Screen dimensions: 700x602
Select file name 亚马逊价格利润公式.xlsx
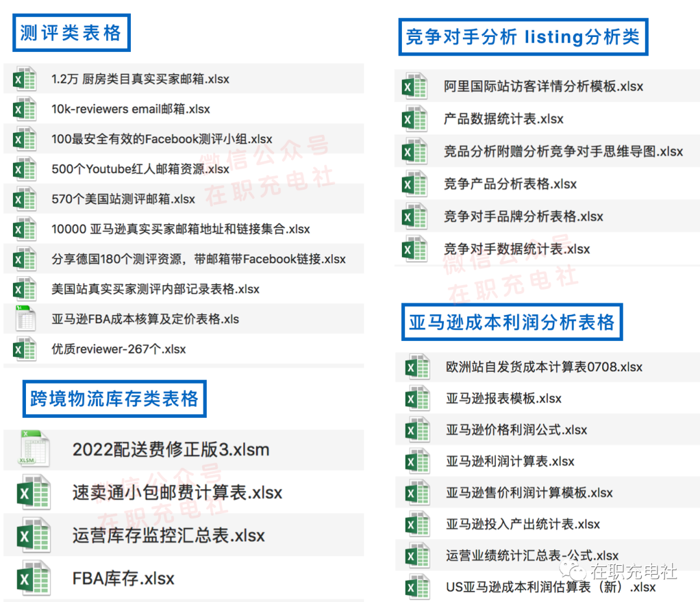click(517, 430)
